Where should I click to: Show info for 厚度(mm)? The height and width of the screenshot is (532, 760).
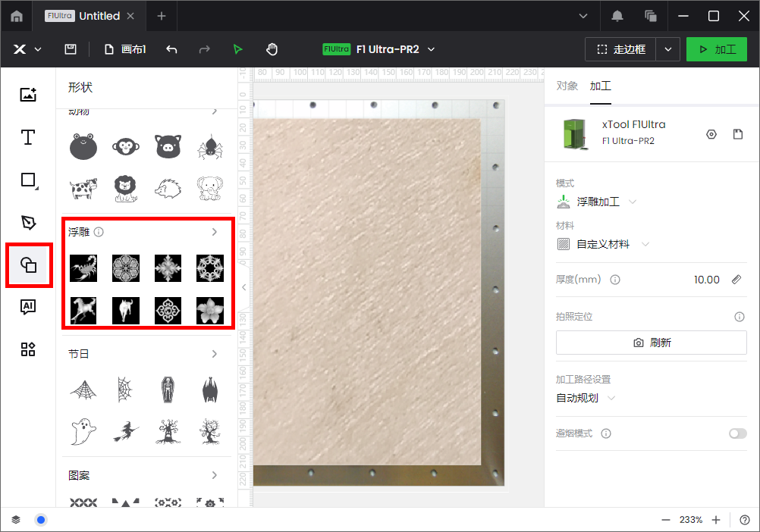(615, 280)
